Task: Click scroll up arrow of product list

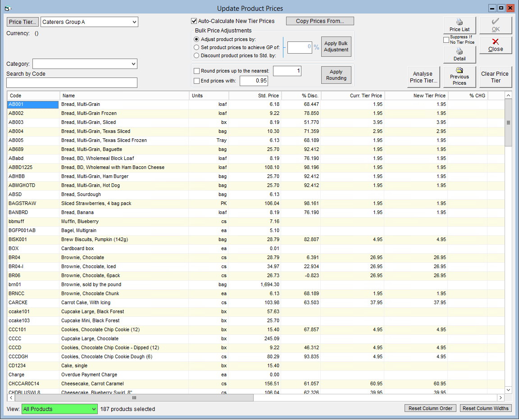Action: point(508,96)
